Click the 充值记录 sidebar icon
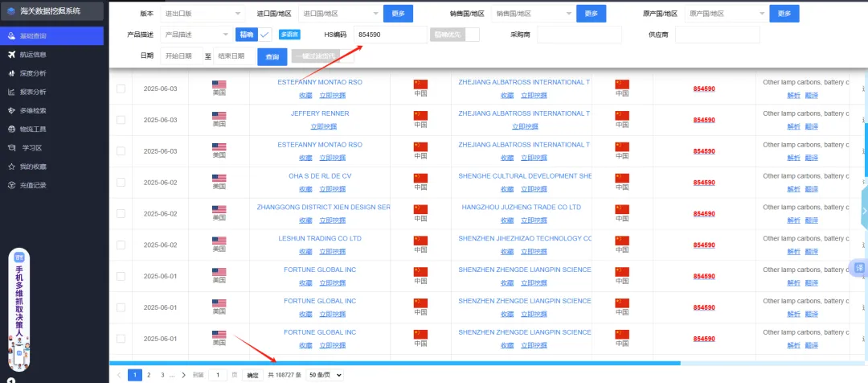The image size is (868, 383). coord(11,185)
